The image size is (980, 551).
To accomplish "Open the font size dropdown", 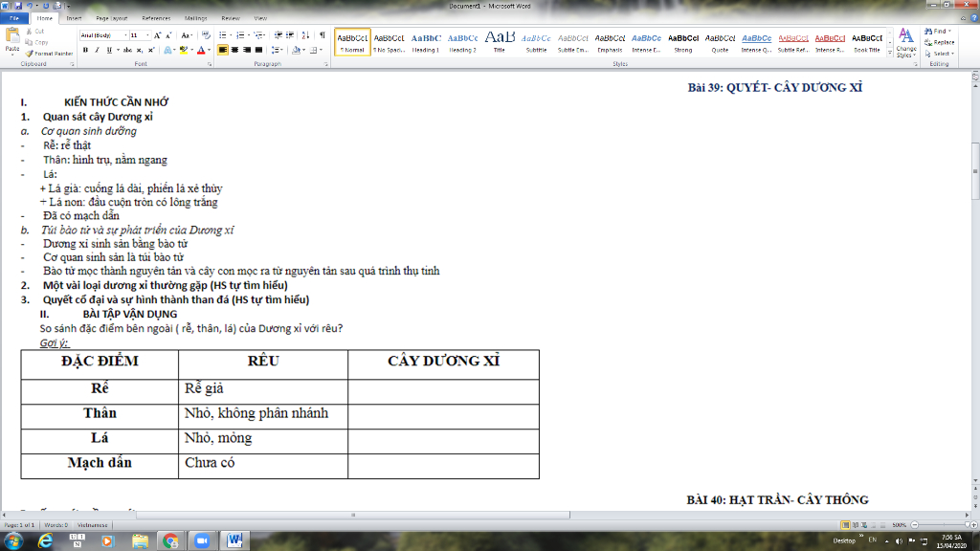I will pos(147,35).
